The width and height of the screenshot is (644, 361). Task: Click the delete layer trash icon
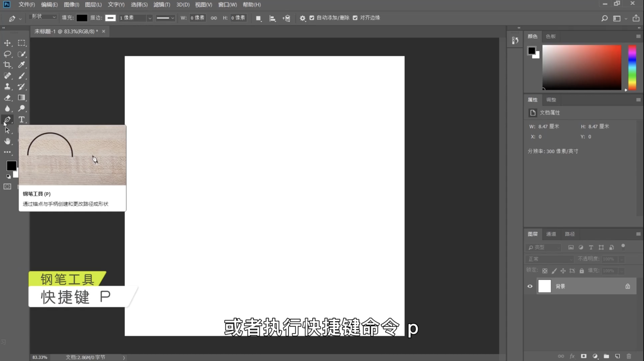tap(629, 356)
